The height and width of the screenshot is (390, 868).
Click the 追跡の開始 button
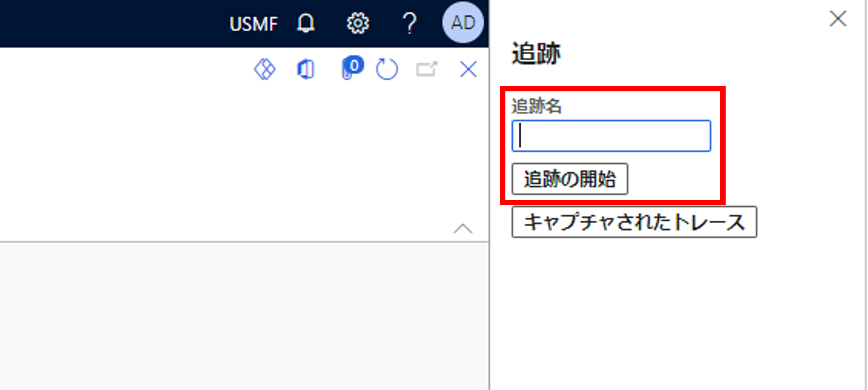click(x=570, y=179)
